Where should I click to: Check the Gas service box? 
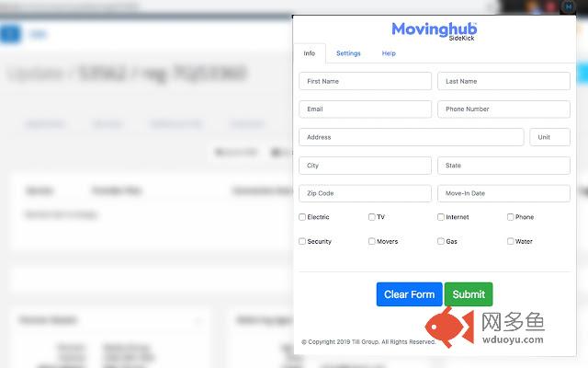(x=441, y=241)
